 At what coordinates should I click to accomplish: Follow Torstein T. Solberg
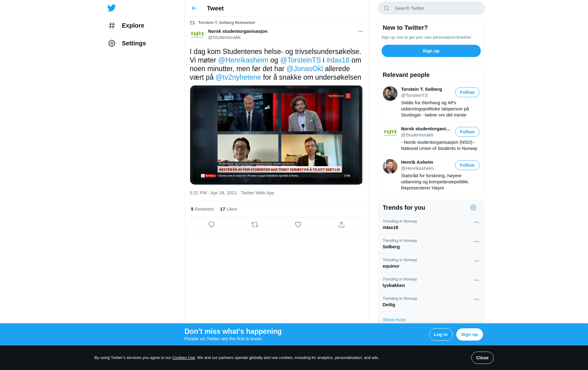coord(467,92)
